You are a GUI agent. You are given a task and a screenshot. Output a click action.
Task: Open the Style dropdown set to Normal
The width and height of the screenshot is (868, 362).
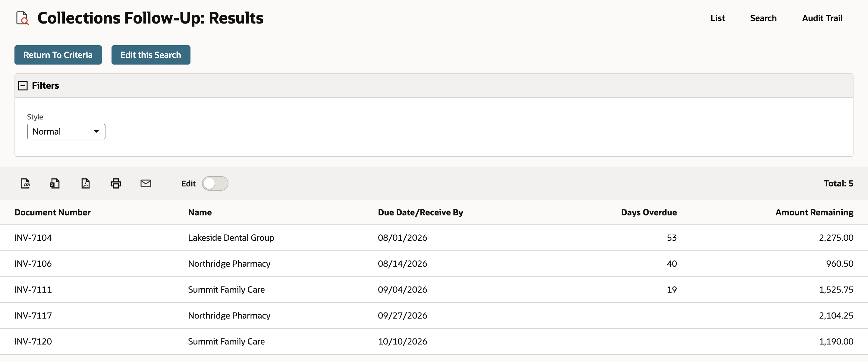pos(66,131)
